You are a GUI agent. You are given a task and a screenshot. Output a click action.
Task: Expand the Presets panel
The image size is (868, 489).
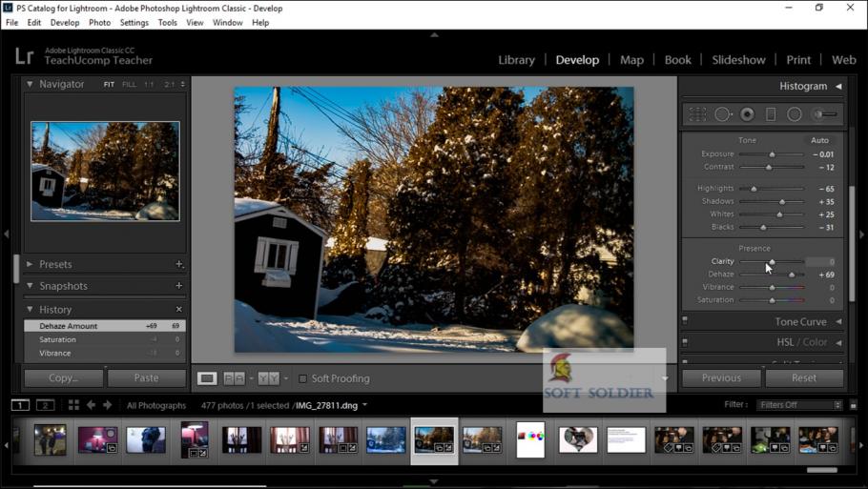(30, 264)
